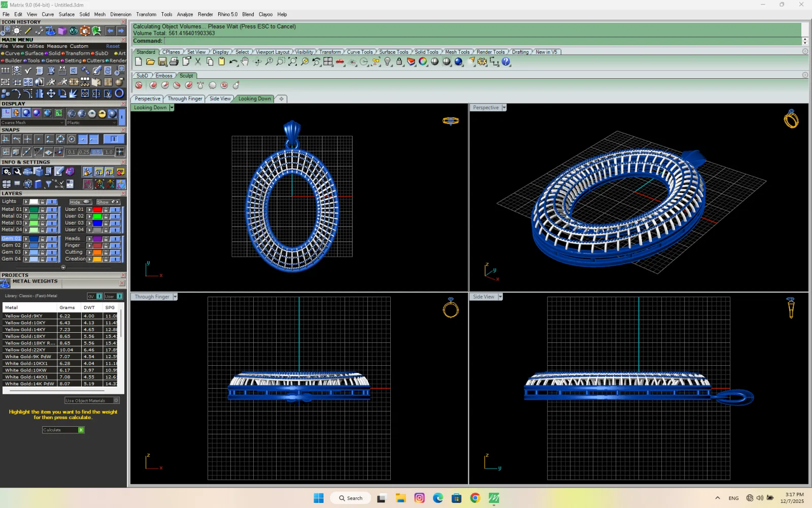Open the Coarse Mesh dropdown
This screenshot has height=508, width=812.
[32, 122]
